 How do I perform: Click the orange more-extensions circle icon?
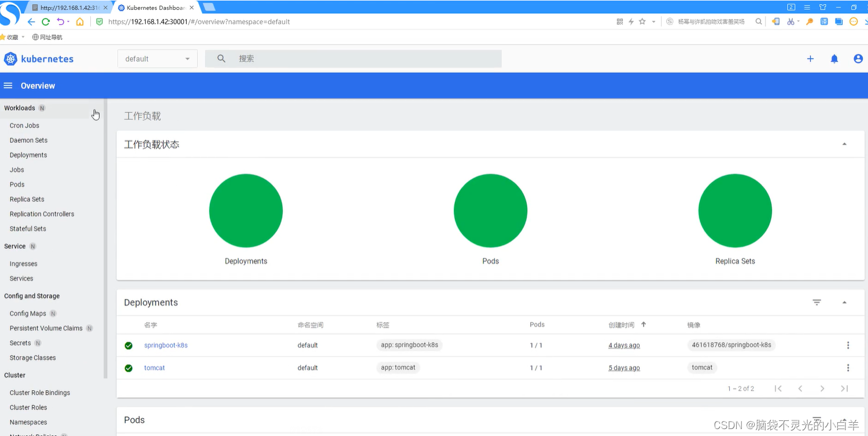point(854,21)
